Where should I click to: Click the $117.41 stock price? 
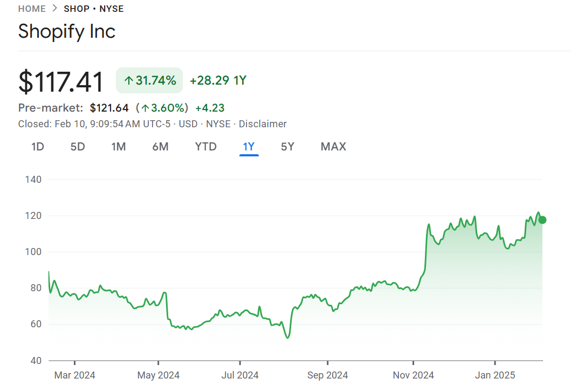coord(61,82)
